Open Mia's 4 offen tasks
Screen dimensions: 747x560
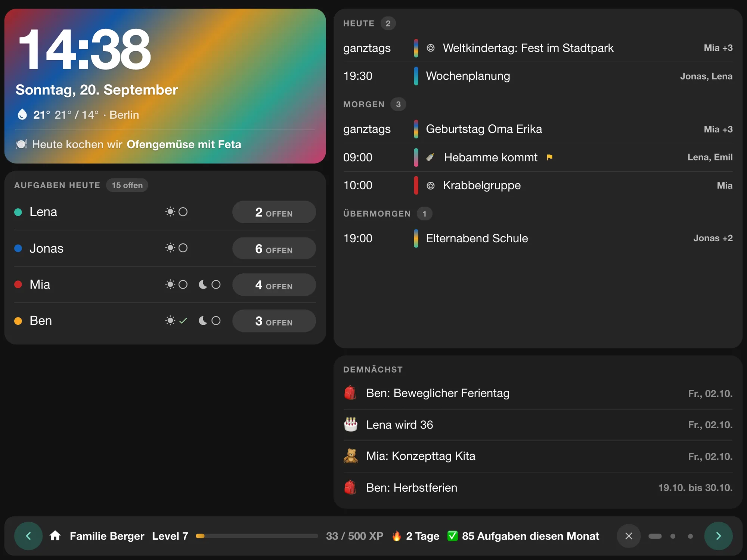(274, 285)
